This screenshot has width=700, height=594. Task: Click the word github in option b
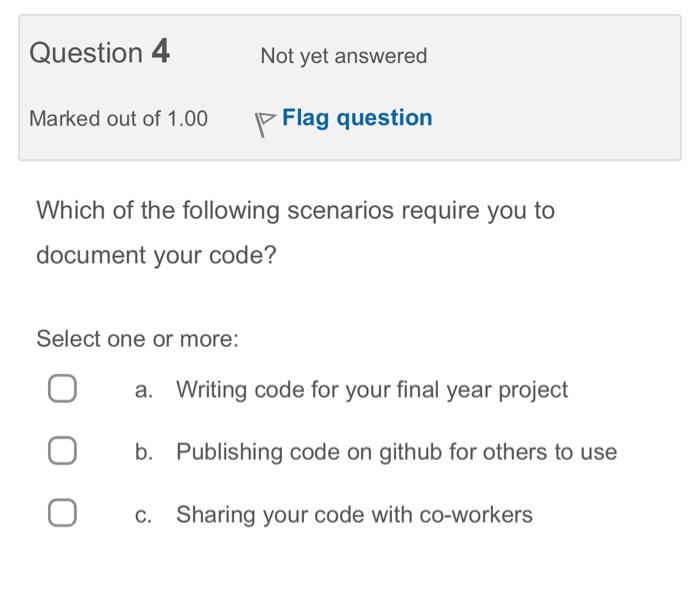point(411,452)
